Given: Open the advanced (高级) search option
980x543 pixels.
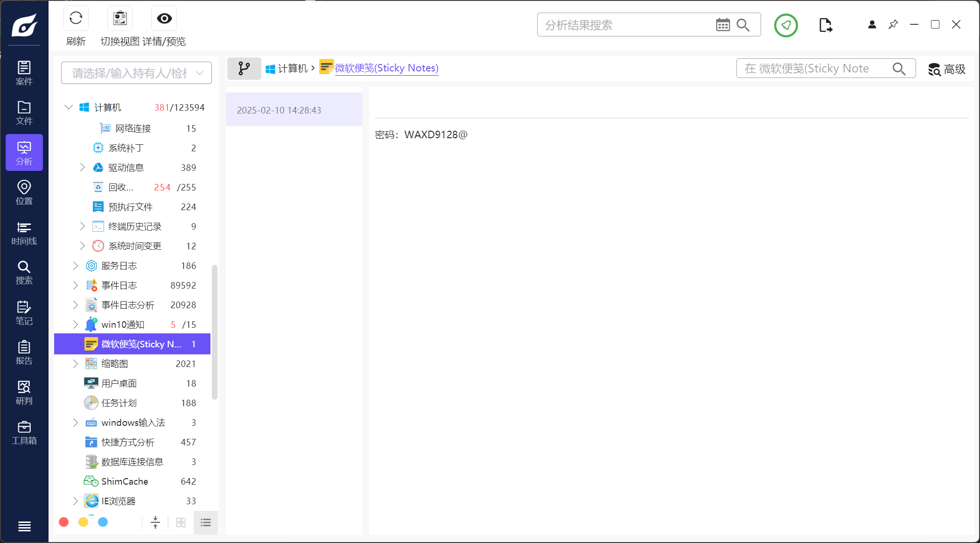Looking at the screenshot, I should (947, 69).
